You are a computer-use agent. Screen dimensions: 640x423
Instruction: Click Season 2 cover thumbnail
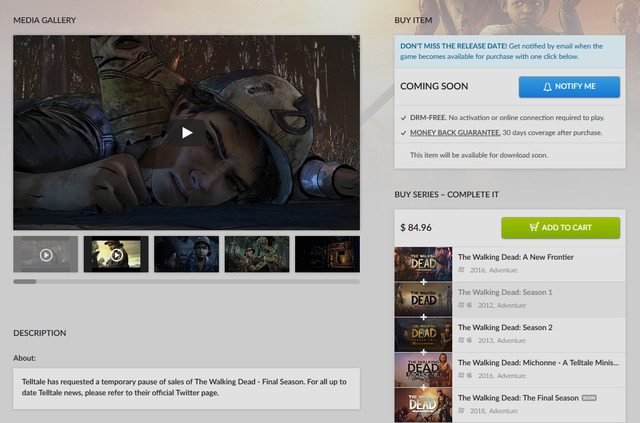pos(423,334)
